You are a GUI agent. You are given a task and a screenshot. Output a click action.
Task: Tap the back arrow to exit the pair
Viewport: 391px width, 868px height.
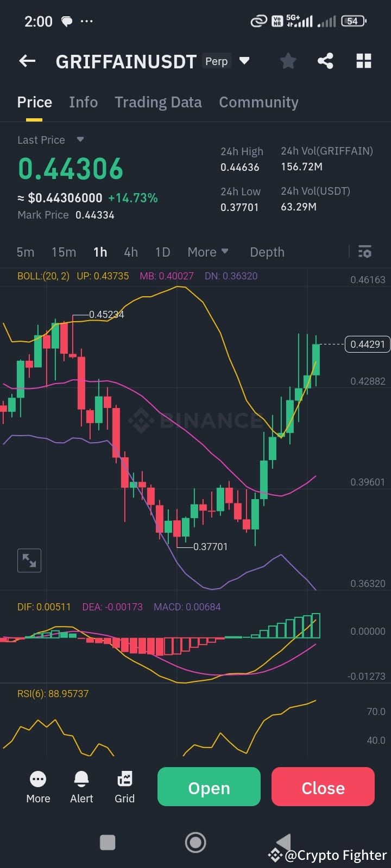coord(27,61)
